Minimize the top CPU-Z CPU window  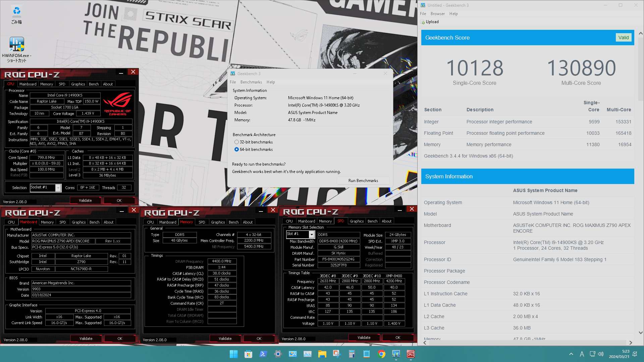tap(121, 72)
